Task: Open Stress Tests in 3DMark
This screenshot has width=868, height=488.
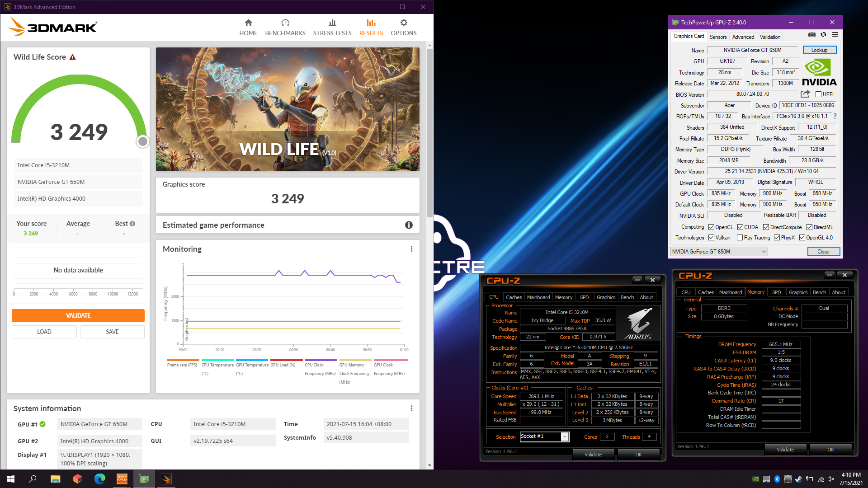Action: pos(332,28)
